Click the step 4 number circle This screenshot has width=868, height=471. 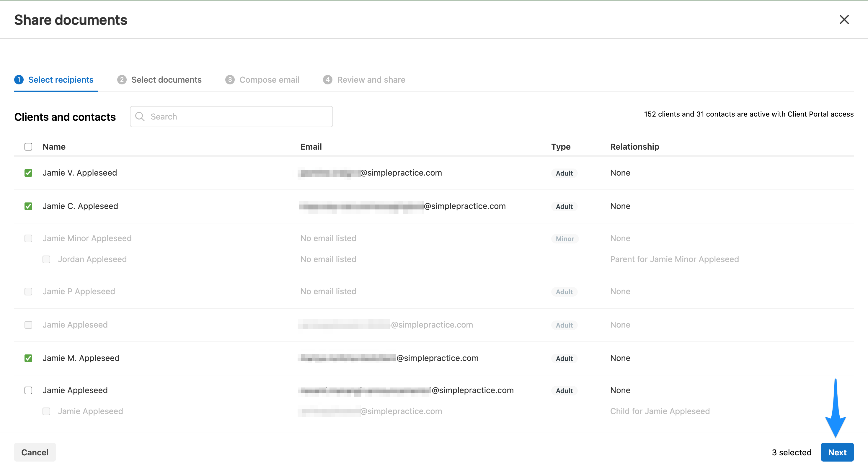327,79
